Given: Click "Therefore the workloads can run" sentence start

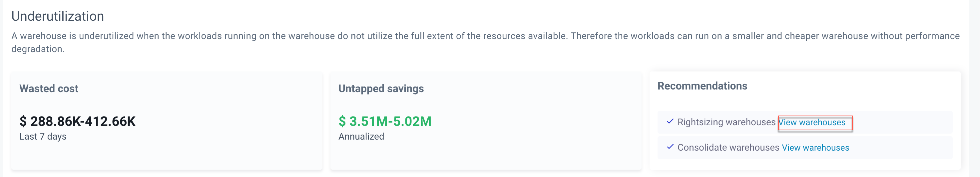Looking at the screenshot, I should coord(639,36).
